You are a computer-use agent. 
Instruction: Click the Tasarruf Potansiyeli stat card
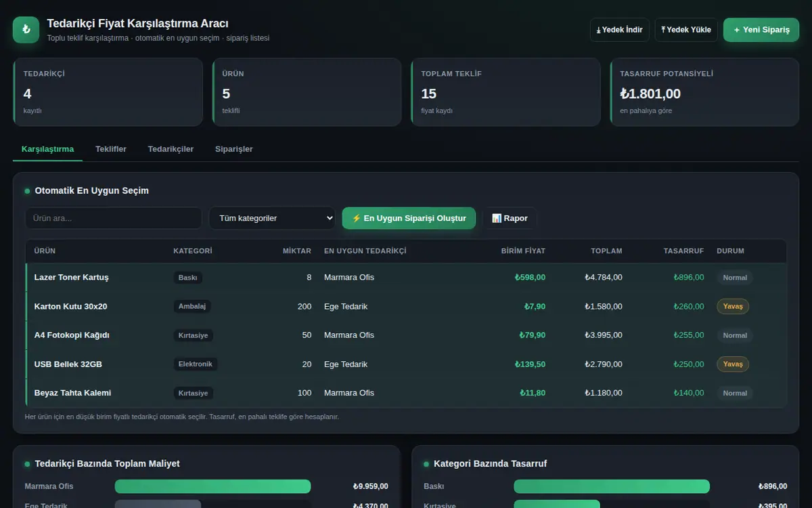tap(704, 92)
